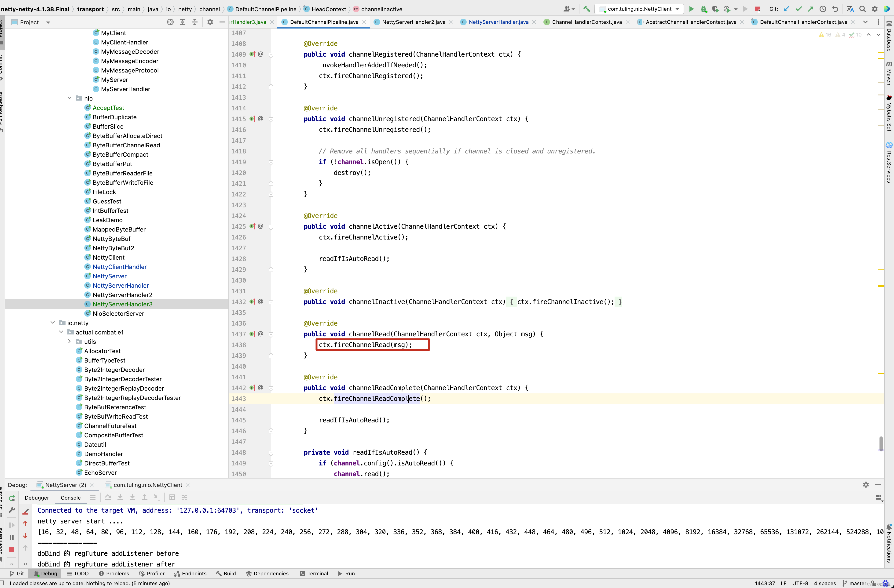
Task: Click the clear console icon
Action: [26, 512]
